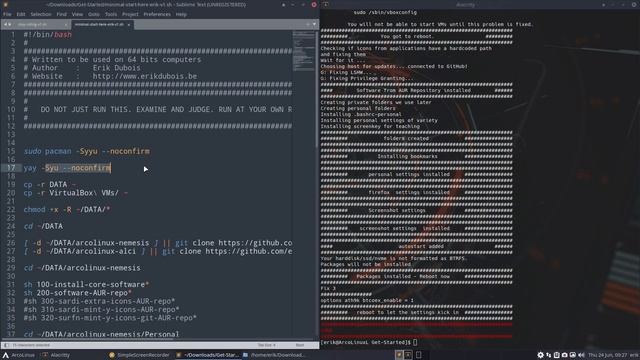Screen dimensions: 640x360
Task: Open the /home/erik/Download... taskbar entry
Action: (x=274, y=355)
